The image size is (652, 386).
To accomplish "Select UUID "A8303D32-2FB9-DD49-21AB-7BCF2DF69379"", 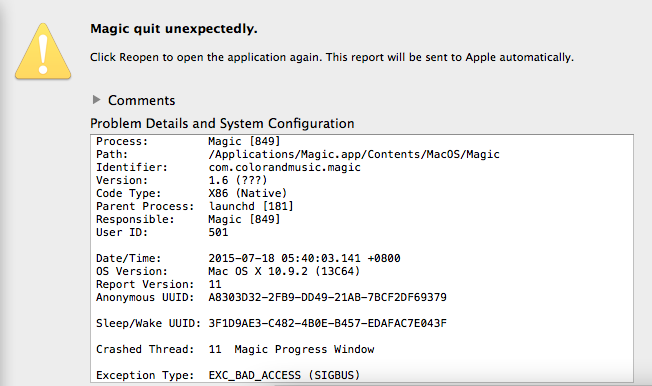I will (328, 297).
